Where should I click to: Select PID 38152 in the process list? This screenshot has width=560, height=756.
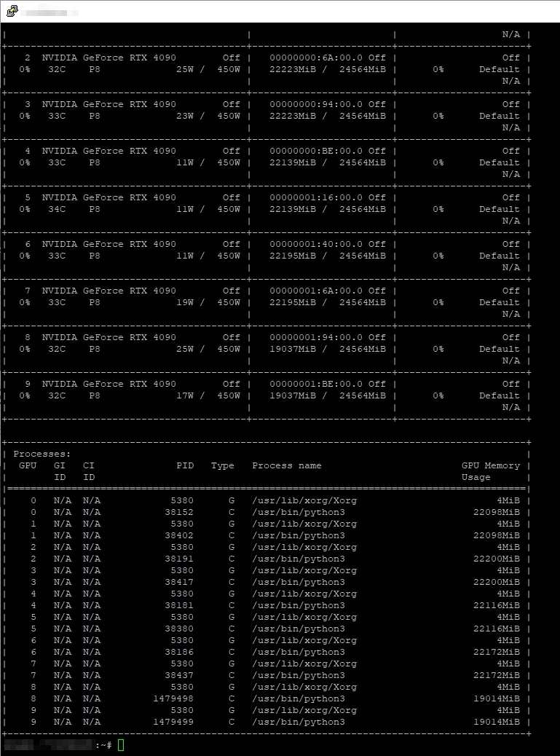coord(179,513)
